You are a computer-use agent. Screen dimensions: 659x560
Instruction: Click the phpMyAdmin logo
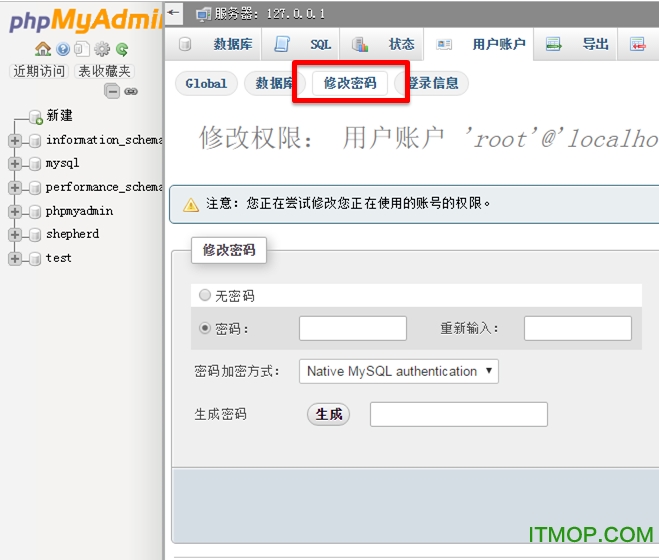pyautogui.click(x=86, y=20)
